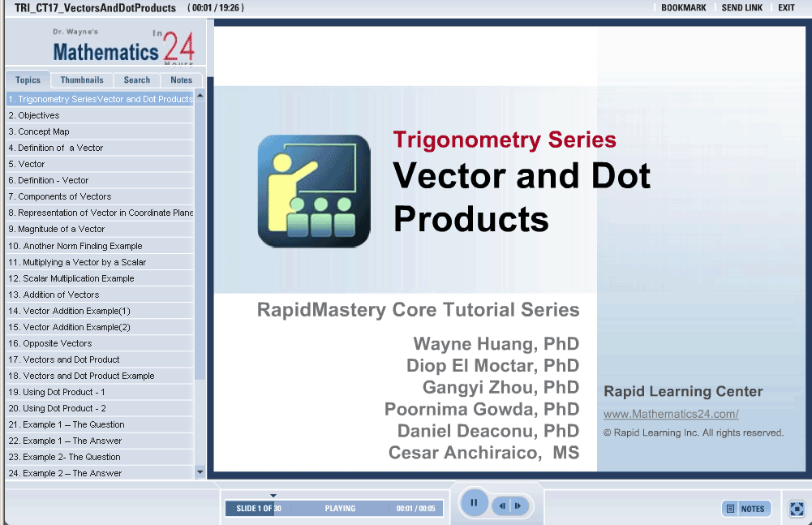This screenshot has height=525, width=812.
Task: Select topic 17 Vectors and Dot Product
Action: coord(100,359)
